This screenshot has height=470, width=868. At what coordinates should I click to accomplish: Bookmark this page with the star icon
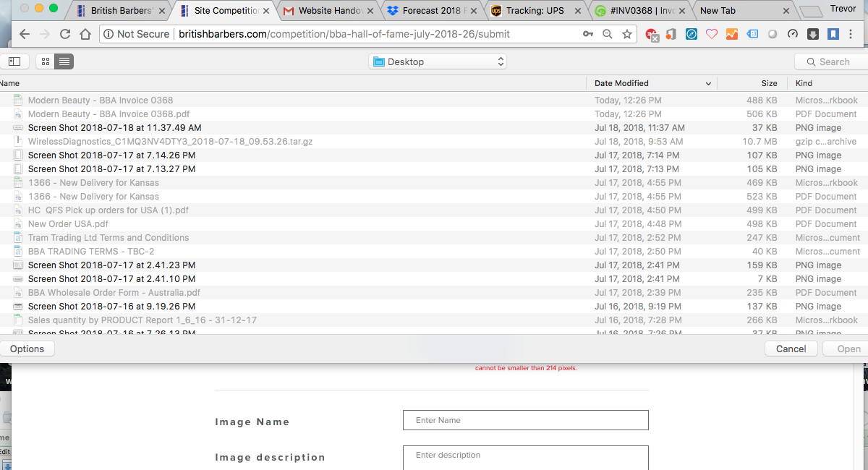[627, 34]
